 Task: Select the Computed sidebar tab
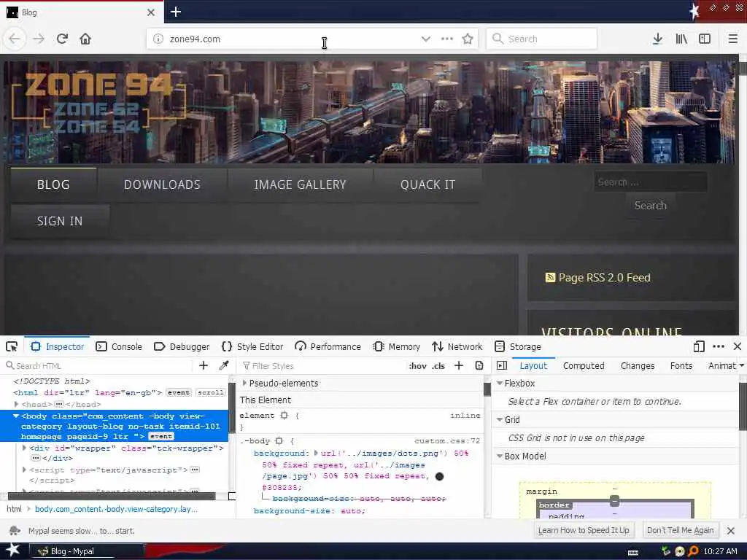[x=584, y=366]
